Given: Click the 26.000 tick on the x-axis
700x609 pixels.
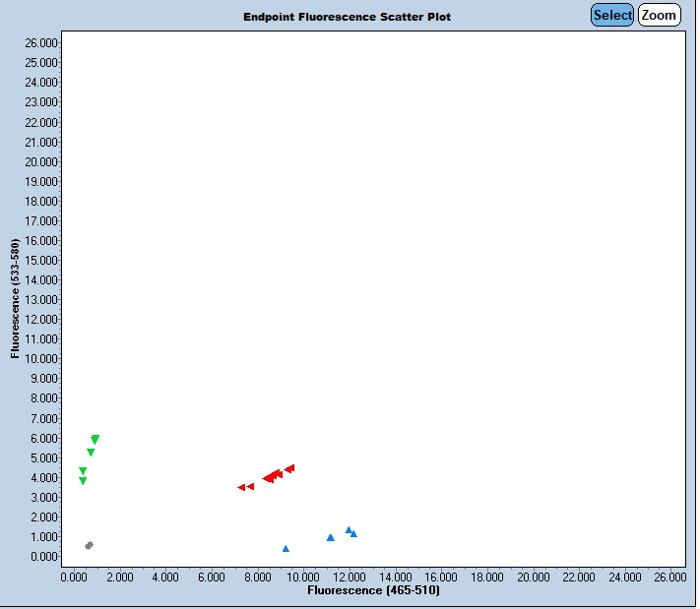Looking at the screenshot, I should (x=669, y=577).
